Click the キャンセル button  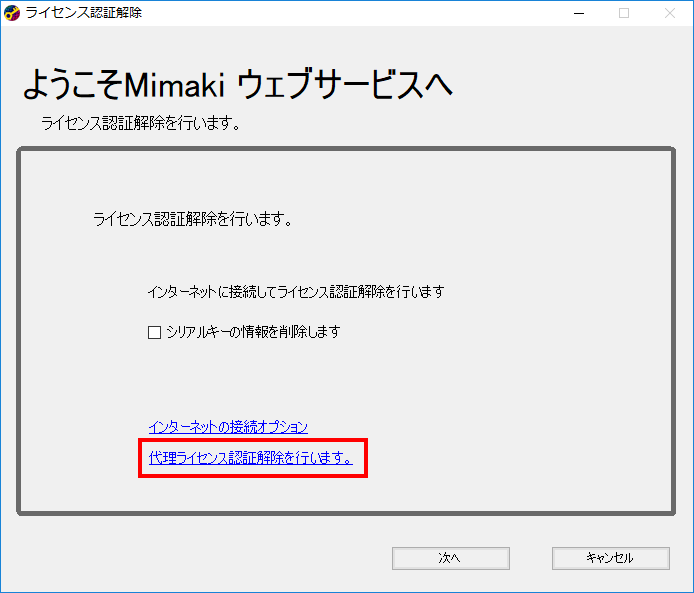coord(610,558)
